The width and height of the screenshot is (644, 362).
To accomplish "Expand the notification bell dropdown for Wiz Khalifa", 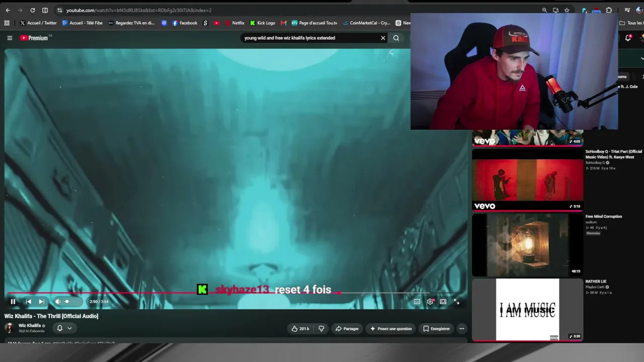I will tap(64, 328).
